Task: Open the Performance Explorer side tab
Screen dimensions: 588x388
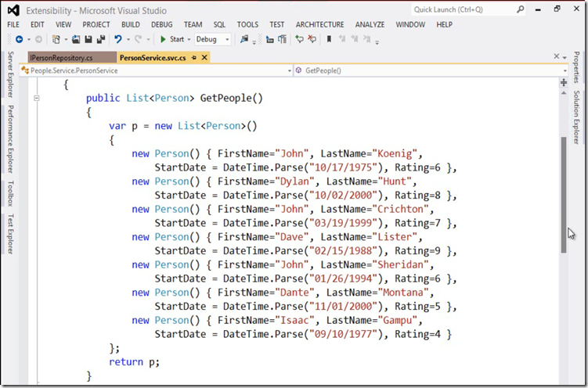Action: (10, 139)
